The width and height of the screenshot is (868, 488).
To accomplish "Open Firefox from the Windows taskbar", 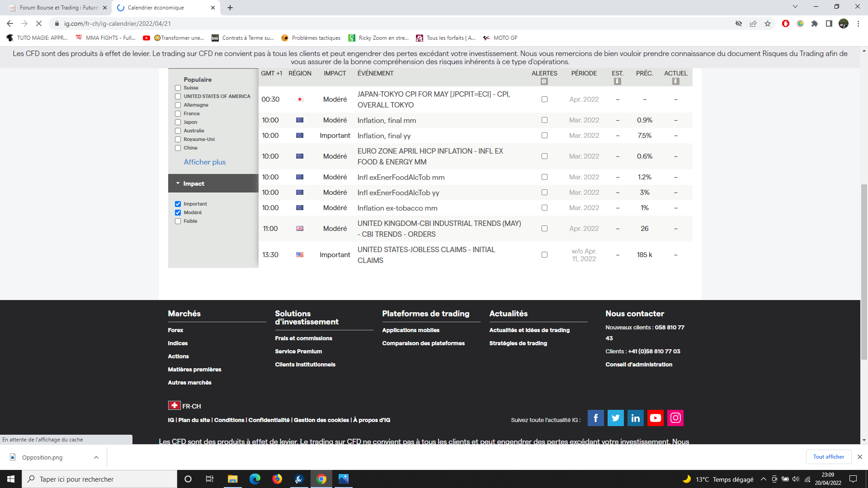I will coord(277,479).
